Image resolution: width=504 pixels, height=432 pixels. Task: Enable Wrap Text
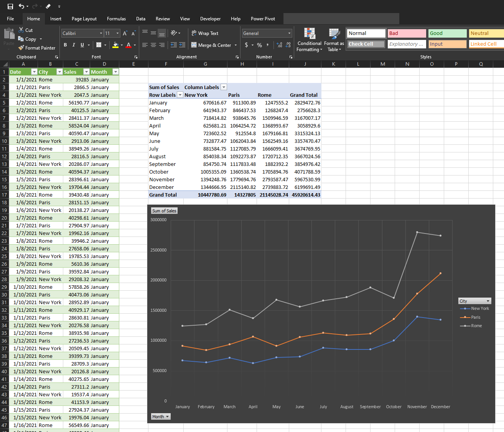205,33
